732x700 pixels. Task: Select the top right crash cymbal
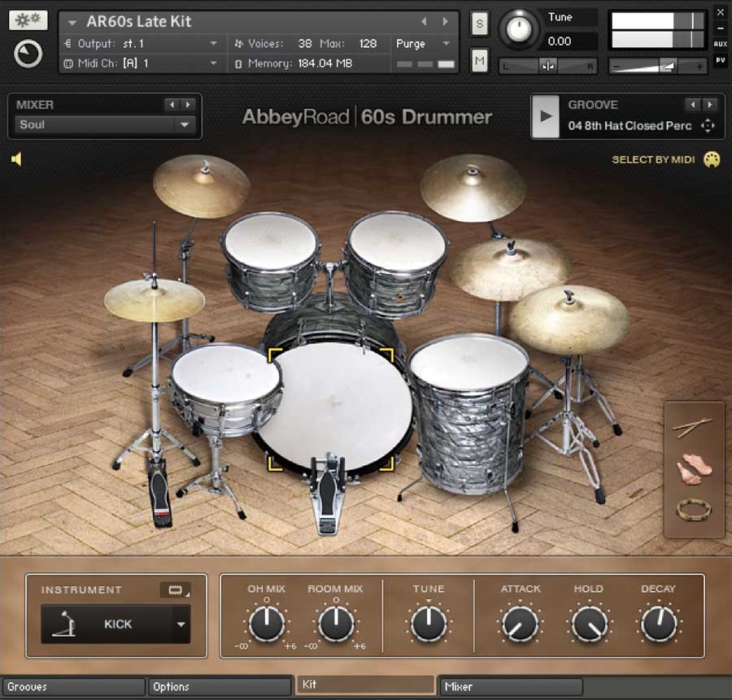click(x=473, y=188)
